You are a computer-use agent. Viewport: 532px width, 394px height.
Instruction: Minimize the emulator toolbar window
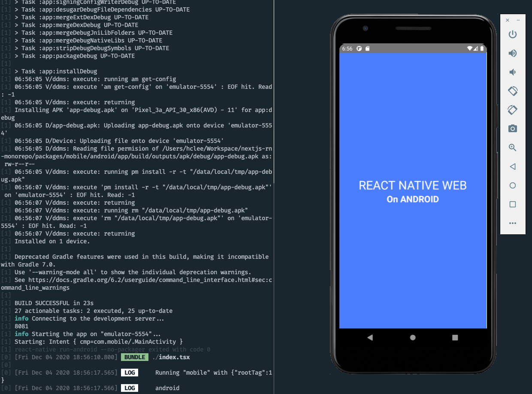pyautogui.click(x=518, y=20)
